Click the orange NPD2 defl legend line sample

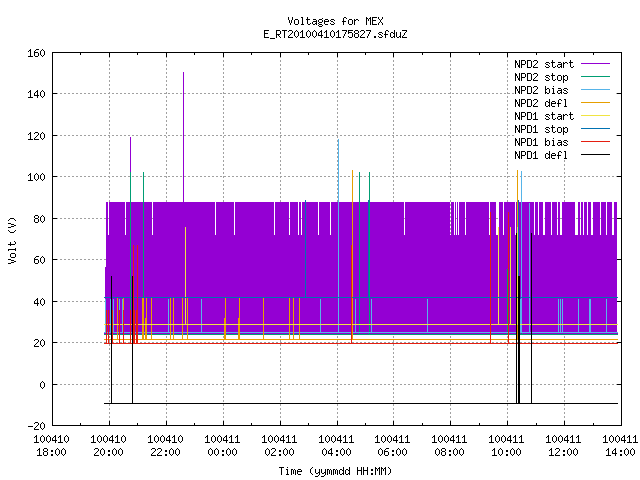(595, 103)
